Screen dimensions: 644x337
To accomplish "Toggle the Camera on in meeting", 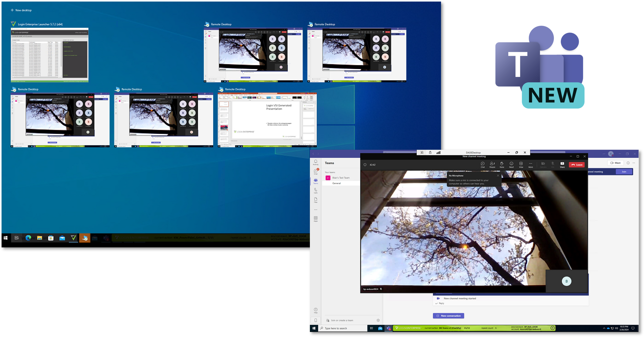I will click(543, 164).
